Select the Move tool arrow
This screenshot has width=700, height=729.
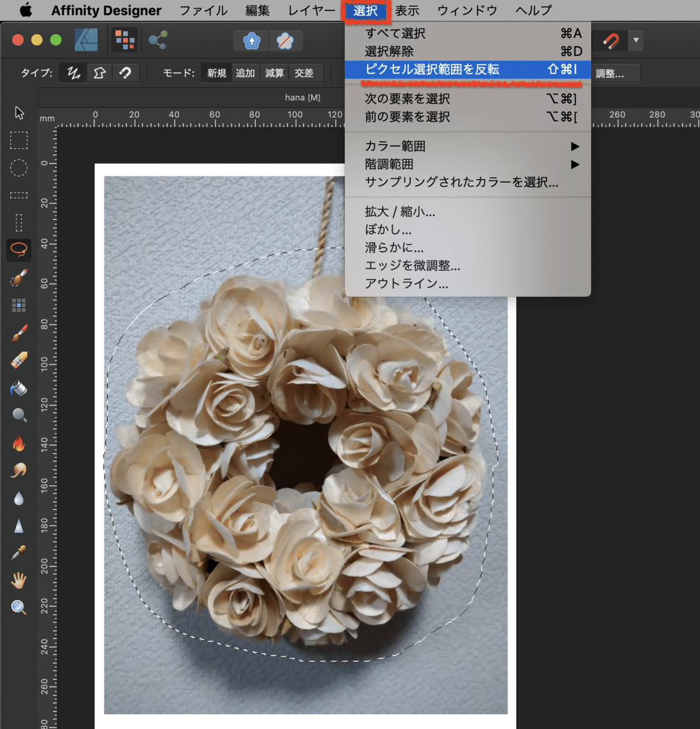point(19,112)
